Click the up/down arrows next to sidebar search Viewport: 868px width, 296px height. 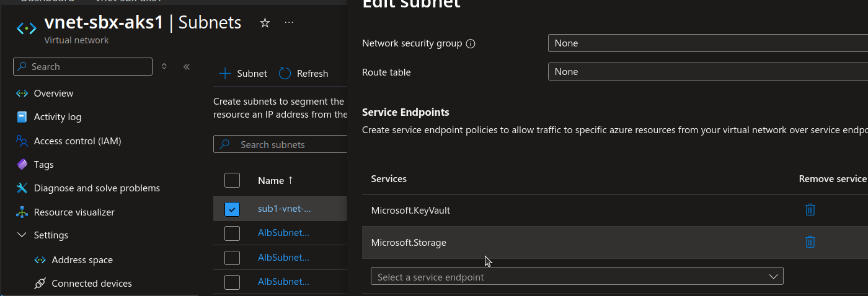(x=164, y=66)
